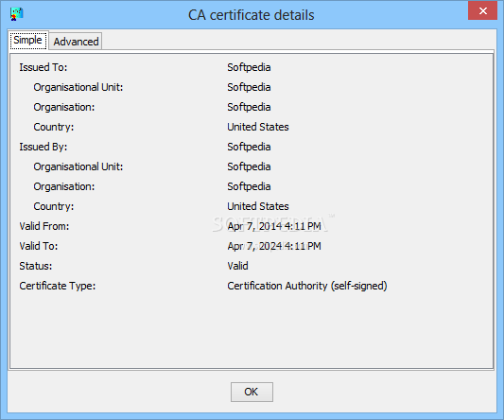
Task: Click Country label under Issued To
Action: click(54, 127)
